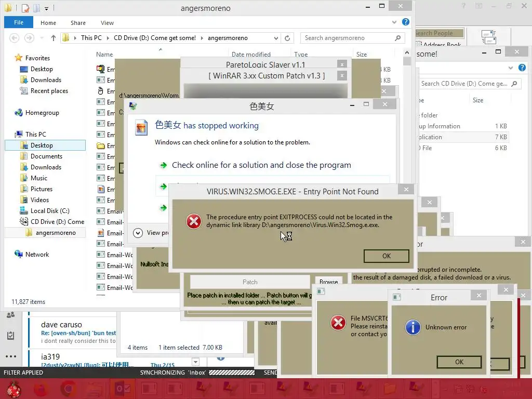Open Help in 'Come get some!' window

[522, 68]
